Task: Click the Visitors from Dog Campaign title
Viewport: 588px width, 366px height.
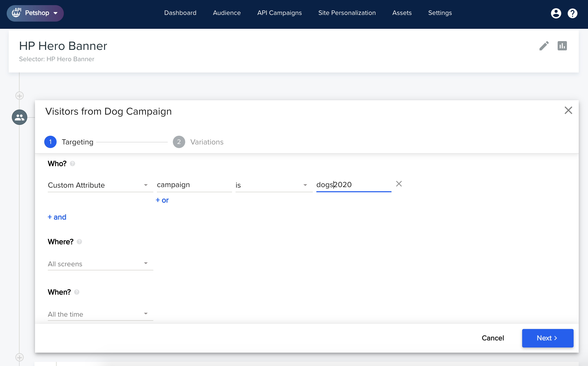Action: pyautogui.click(x=109, y=111)
